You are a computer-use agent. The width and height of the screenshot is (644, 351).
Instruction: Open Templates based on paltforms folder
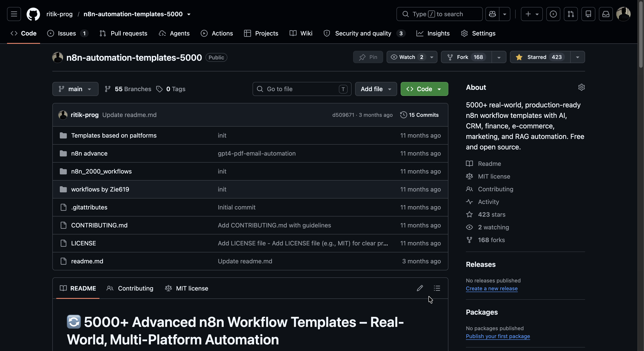tap(114, 135)
